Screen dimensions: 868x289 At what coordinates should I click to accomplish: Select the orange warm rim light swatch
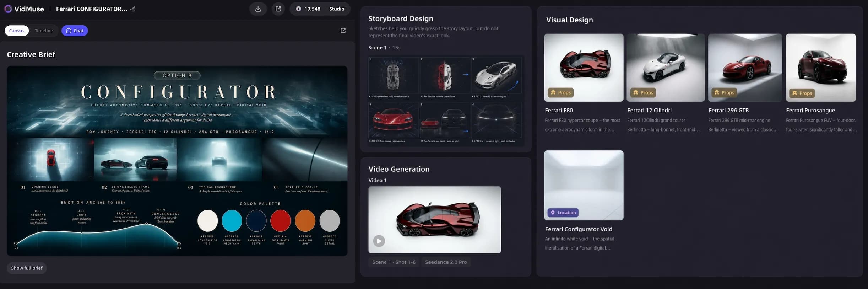click(305, 220)
